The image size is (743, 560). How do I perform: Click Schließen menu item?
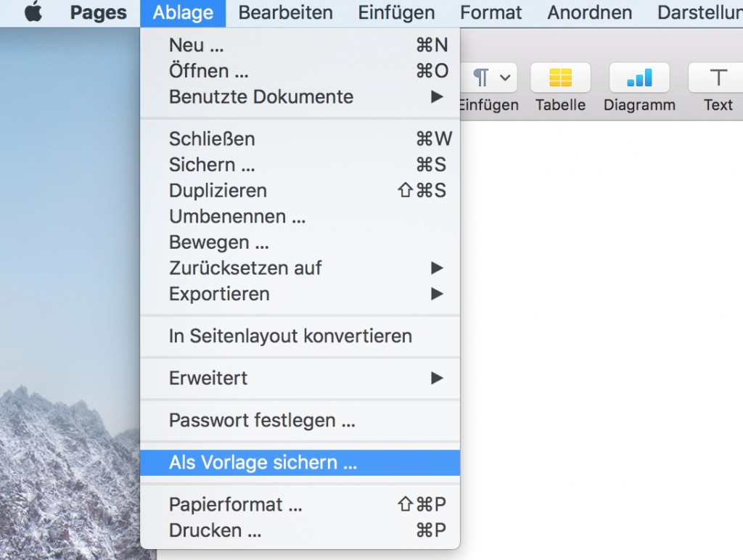point(212,139)
